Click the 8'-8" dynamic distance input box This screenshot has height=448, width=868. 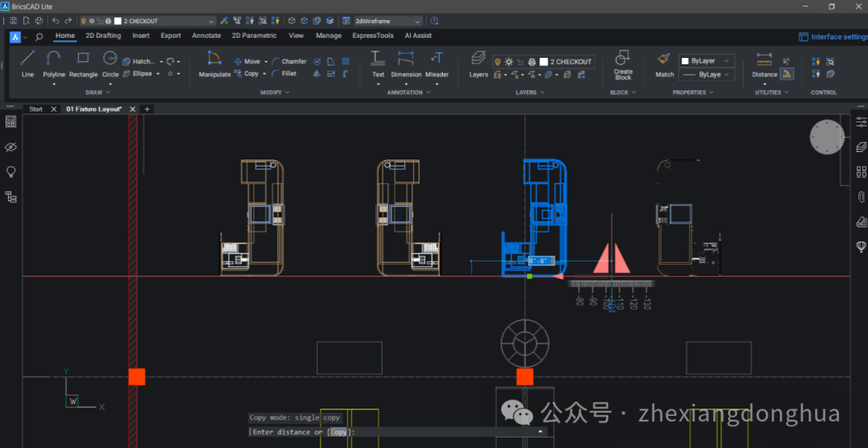(x=541, y=261)
